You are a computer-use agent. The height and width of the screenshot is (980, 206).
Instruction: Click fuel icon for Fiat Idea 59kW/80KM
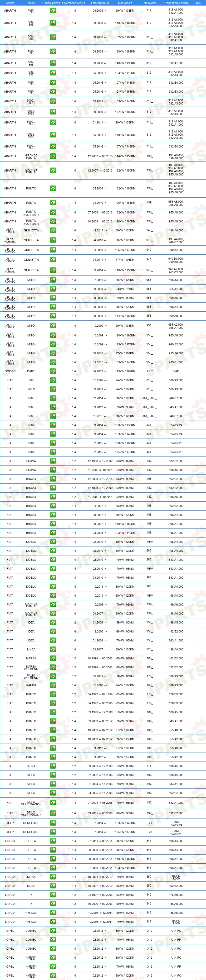pos(53,622)
